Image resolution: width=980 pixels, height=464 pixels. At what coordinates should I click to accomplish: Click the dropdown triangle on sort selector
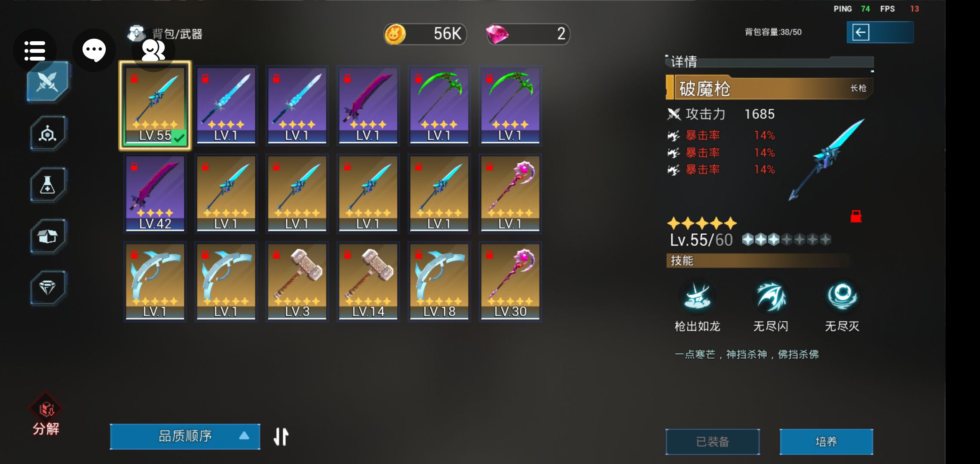[244, 436]
